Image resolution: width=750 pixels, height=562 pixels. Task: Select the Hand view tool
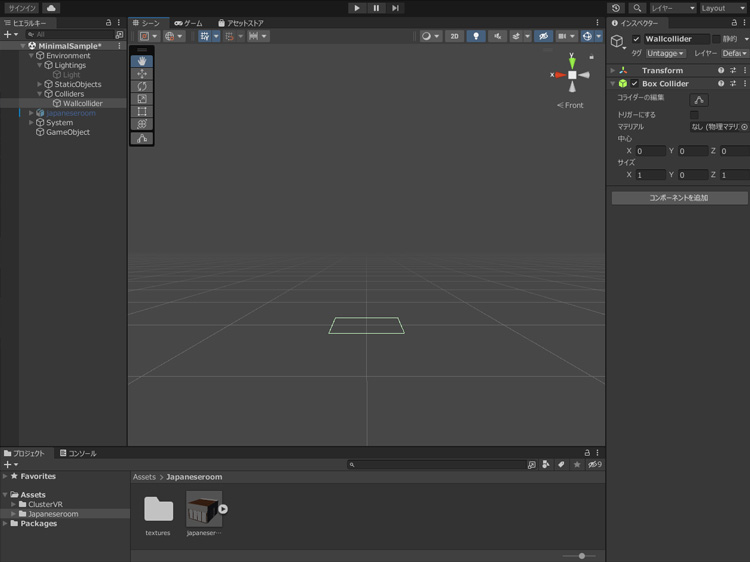142,61
